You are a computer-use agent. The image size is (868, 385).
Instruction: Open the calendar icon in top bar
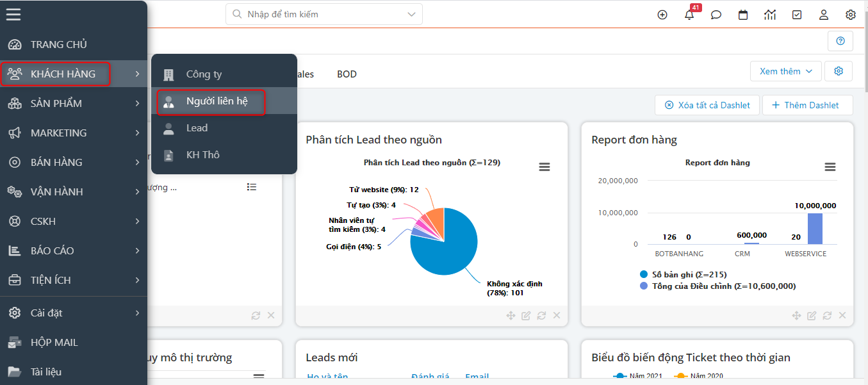pos(743,15)
